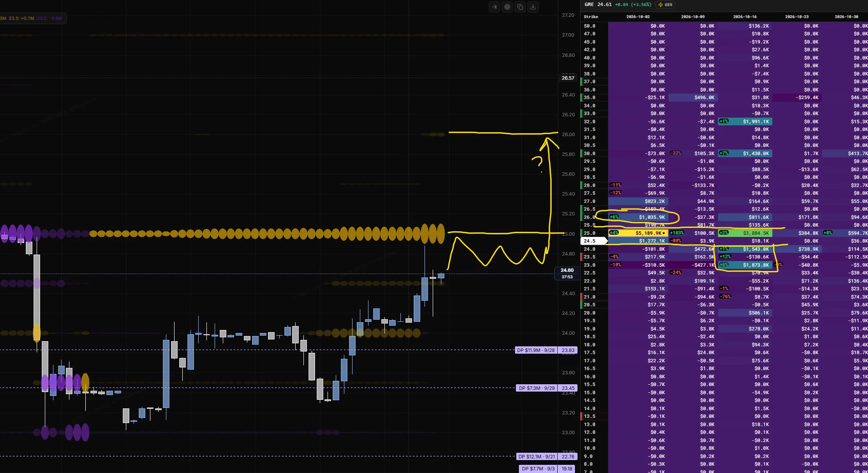
Task: Click the 26.57 price axis label
Action: [x=568, y=78]
